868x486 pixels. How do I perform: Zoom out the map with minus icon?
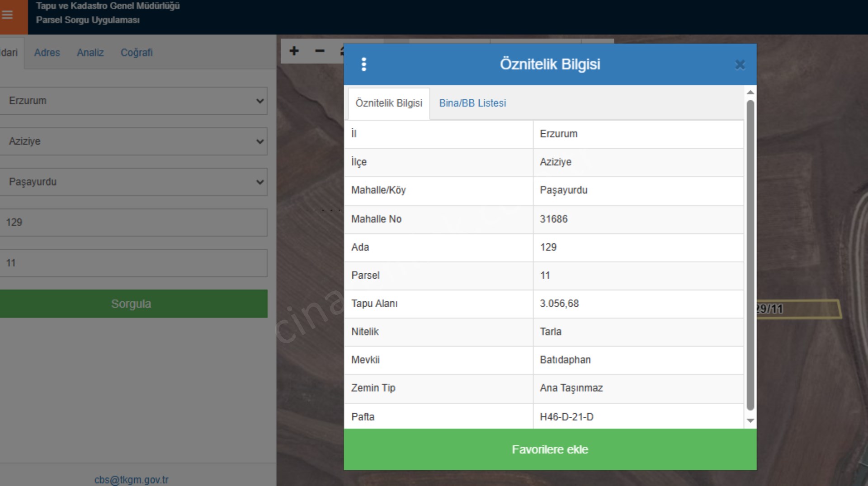320,51
